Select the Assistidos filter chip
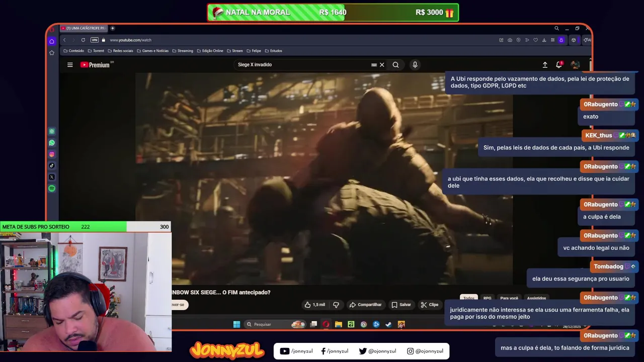The height and width of the screenshot is (362, 644). tap(536, 298)
